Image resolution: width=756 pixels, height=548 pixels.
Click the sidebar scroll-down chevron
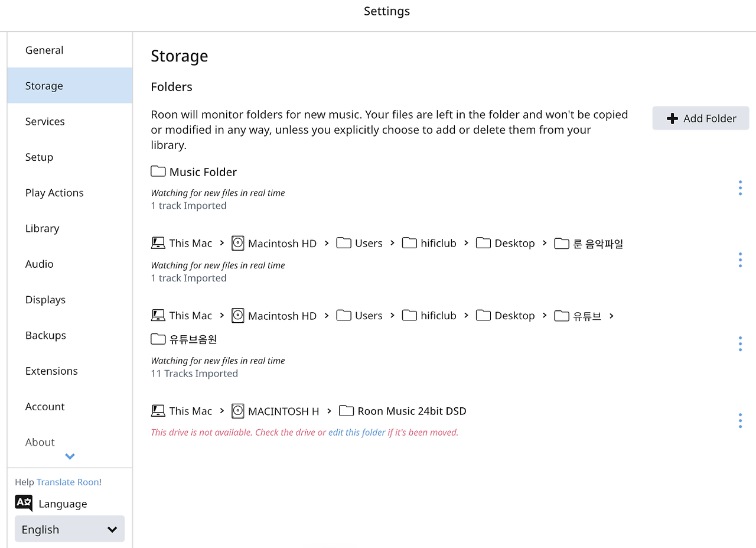pos(70,456)
